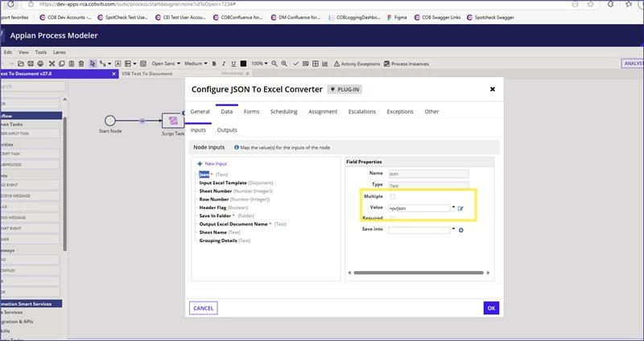Zoom out with minus magnifier icon

coord(275,64)
